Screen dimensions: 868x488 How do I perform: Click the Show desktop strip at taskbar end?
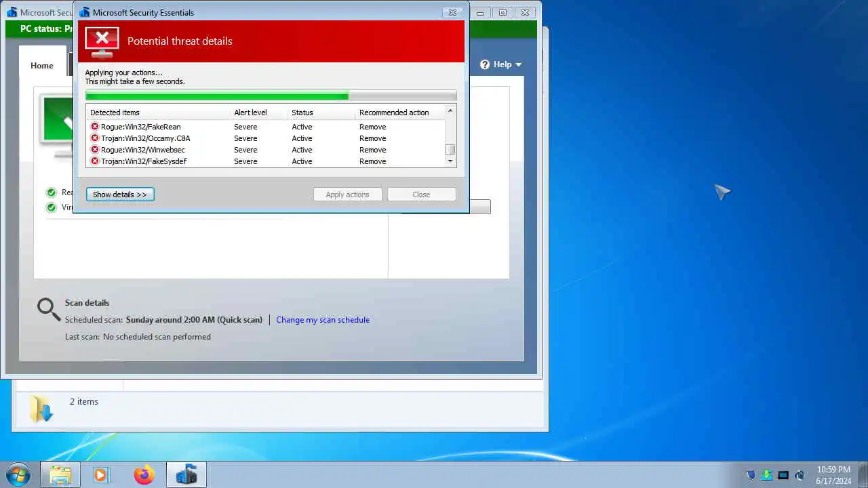(863, 474)
